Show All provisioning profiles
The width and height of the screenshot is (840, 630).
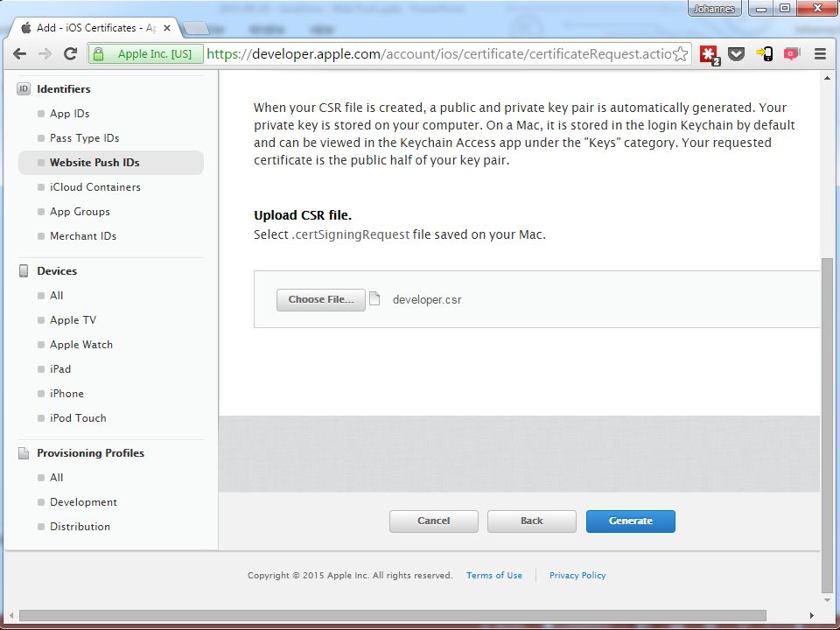[56, 478]
